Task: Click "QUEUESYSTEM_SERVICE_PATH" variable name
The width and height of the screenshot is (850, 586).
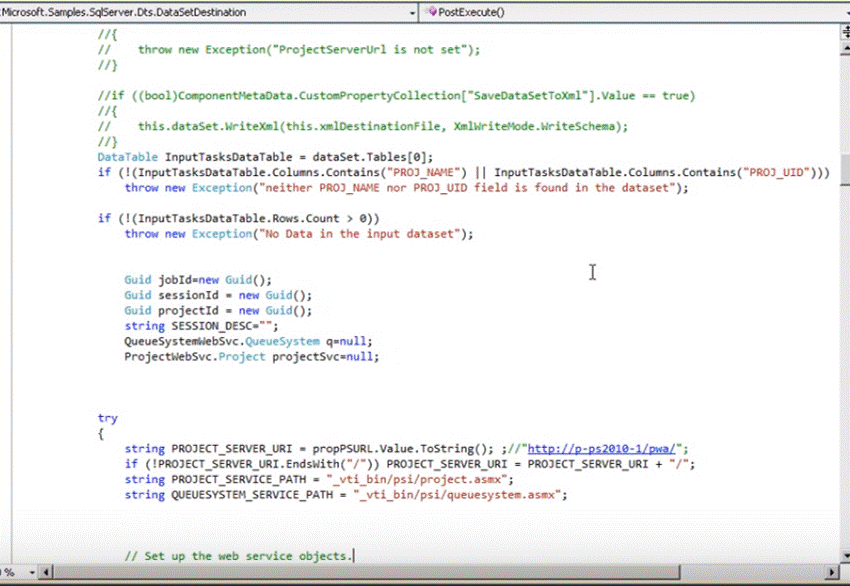Action: coord(252,495)
